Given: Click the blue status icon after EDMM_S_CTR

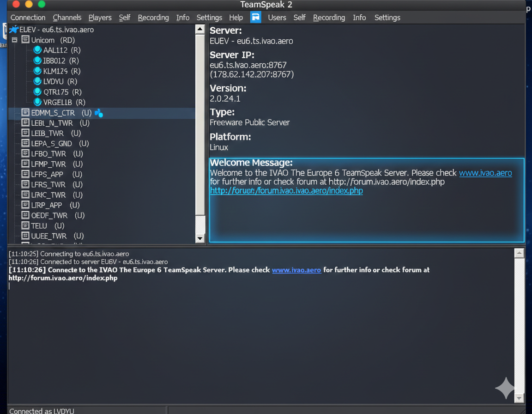Looking at the screenshot, I should (98, 113).
